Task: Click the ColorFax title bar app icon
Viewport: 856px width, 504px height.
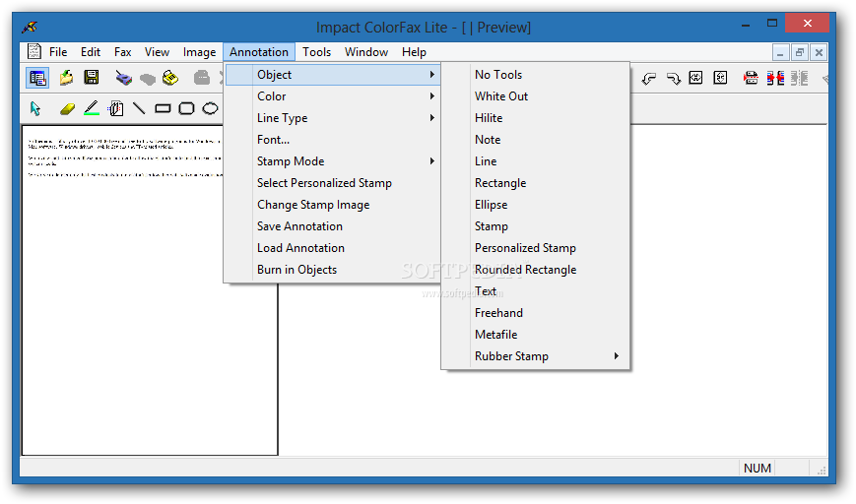Action: point(30,27)
